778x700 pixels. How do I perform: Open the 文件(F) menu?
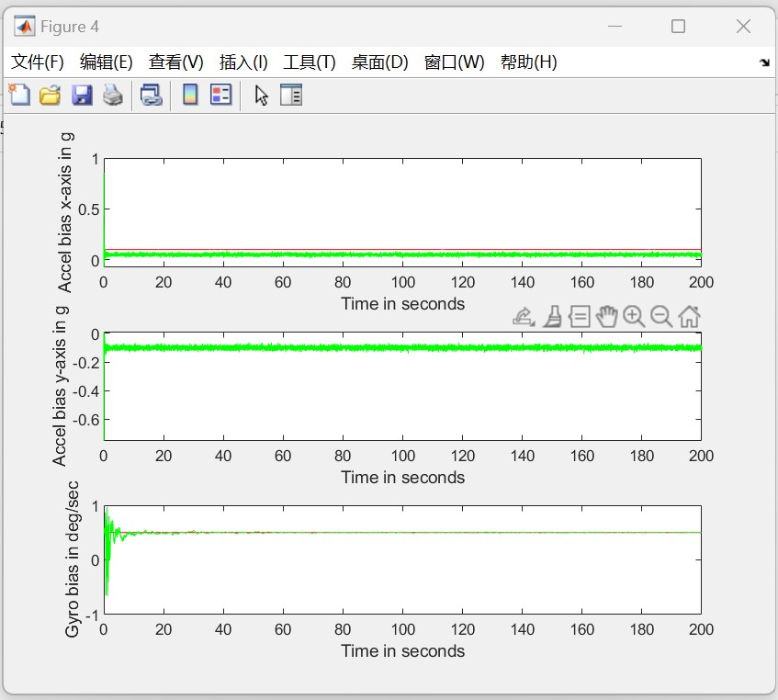38,62
